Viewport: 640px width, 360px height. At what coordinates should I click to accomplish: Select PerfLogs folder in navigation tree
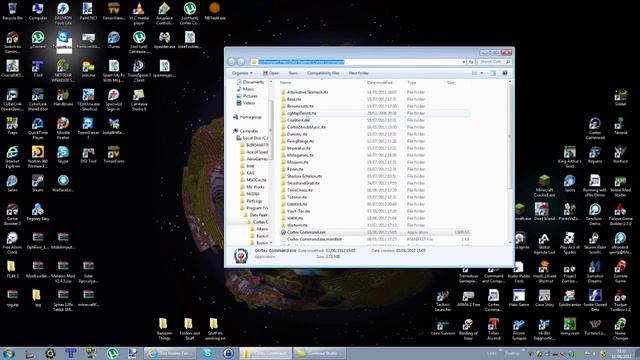click(x=251, y=201)
